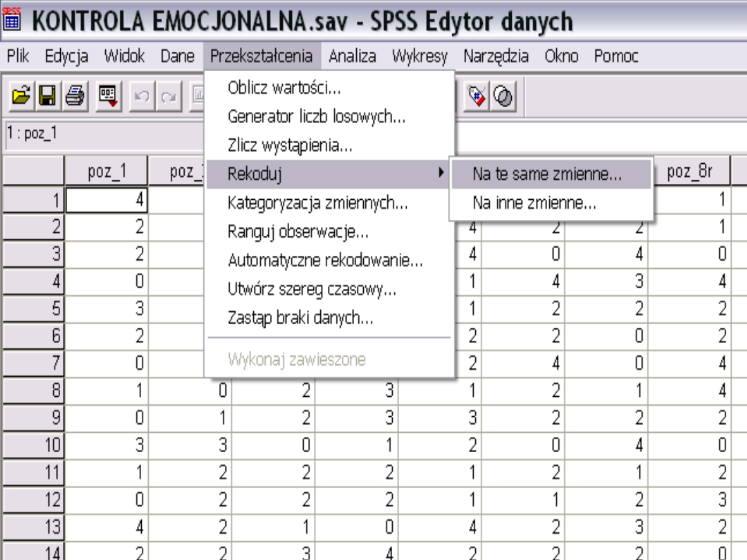Select 'Oblicz wartości...' from the menu

tap(284, 88)
